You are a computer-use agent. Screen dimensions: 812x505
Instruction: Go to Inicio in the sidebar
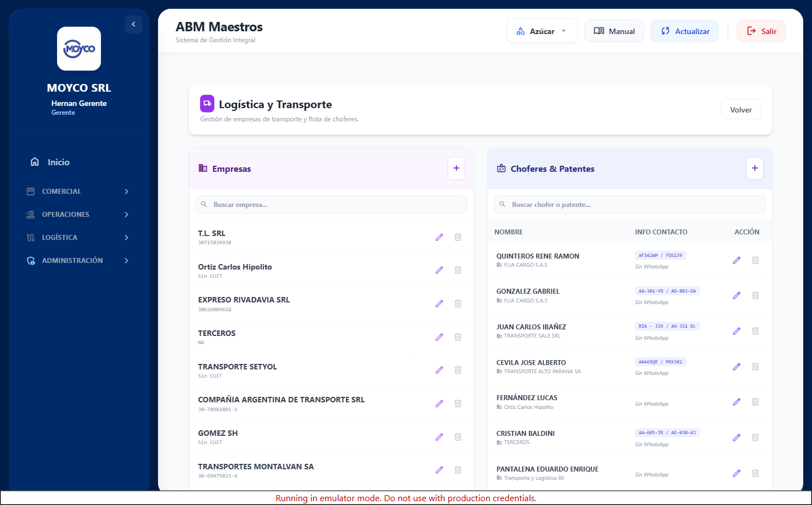tap(79, 162)
